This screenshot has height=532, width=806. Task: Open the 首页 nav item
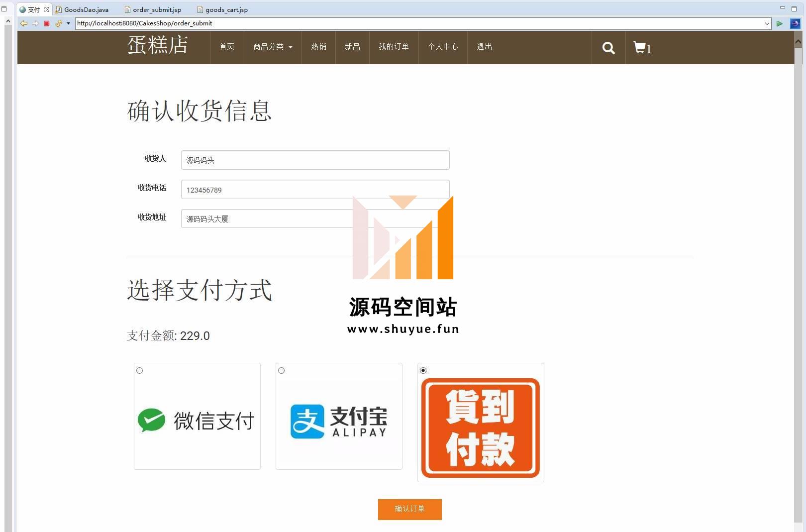[x=227, y=46]
